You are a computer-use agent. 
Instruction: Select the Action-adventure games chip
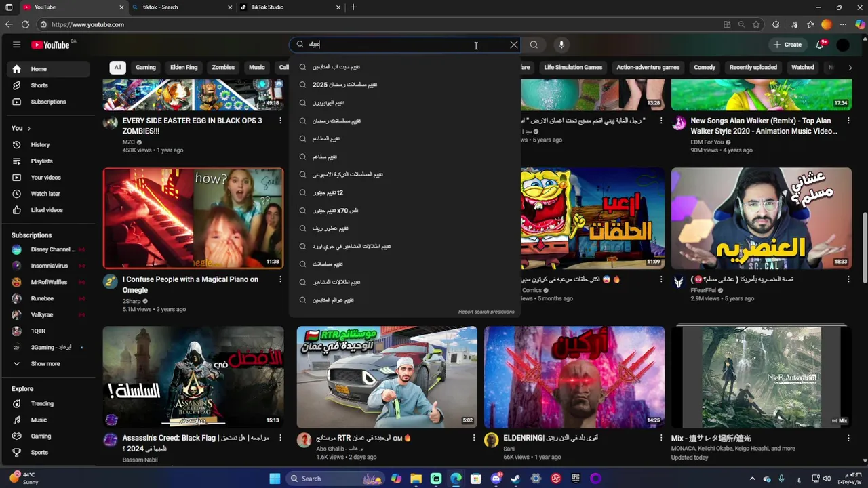pos(648,67)
